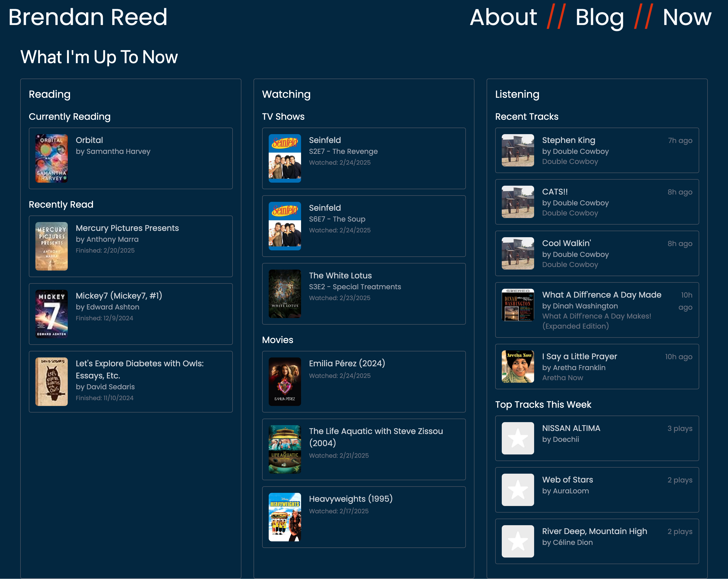Click The Life Aquatic with Steve Zissou title
Viewport: 728px width, 579px height.
pos(376,437)
